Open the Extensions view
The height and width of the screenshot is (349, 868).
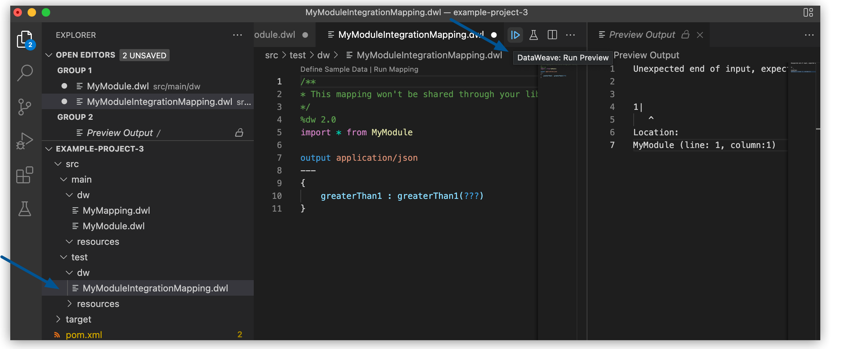tap(24, 174)
